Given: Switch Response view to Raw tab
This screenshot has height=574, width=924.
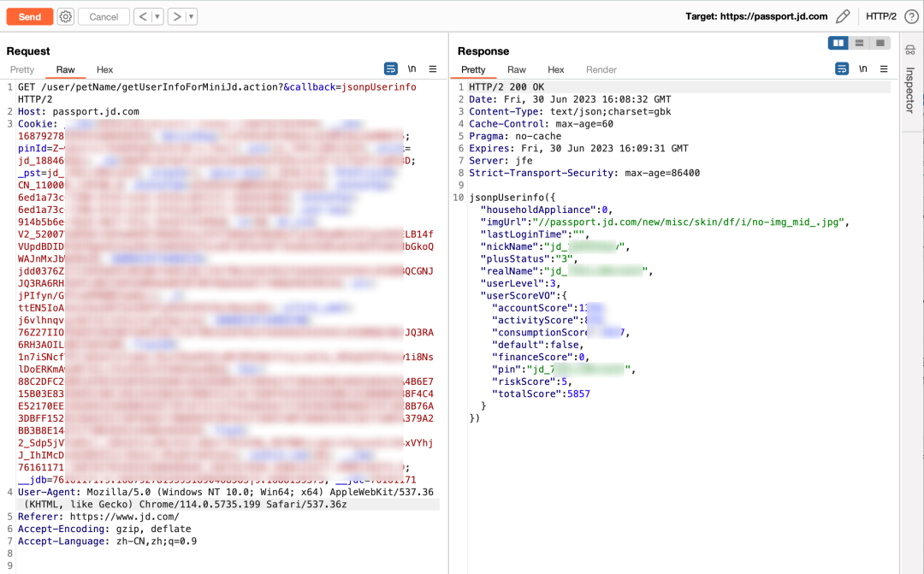Looking at the screenshot, I should (x=517, y=69).
